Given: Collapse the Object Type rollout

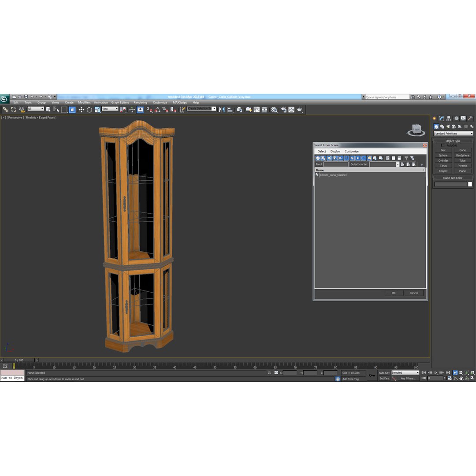Looking at the screenshot, I should (x=453, y=141).
